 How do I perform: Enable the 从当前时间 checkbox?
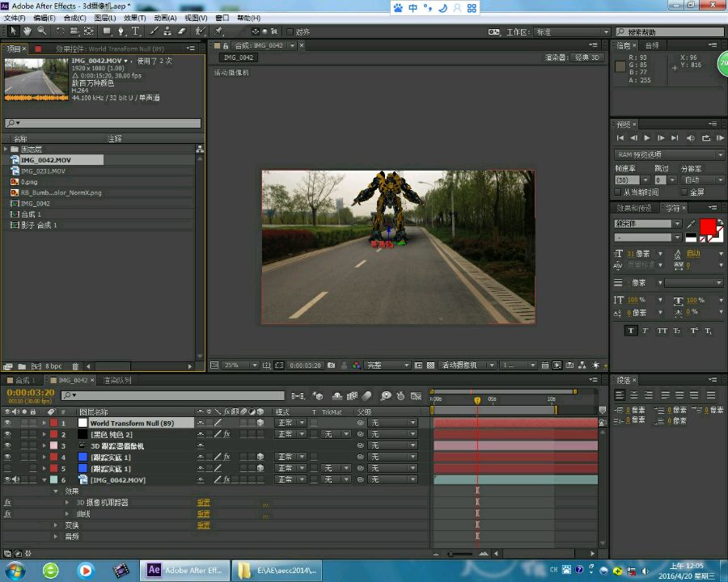(x=619, y=192)
